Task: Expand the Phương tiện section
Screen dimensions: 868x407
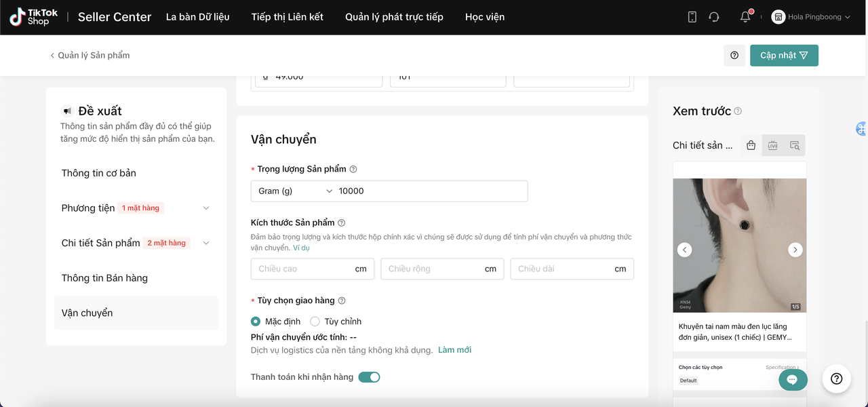Action: 206,208
